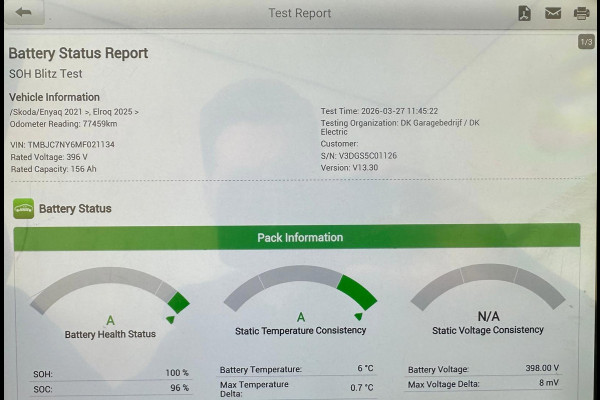The height and width of the screenshot is (400, 600).
Task: Click the Static Temperature Consistency gauge
Action: click(x=300, y=298)
